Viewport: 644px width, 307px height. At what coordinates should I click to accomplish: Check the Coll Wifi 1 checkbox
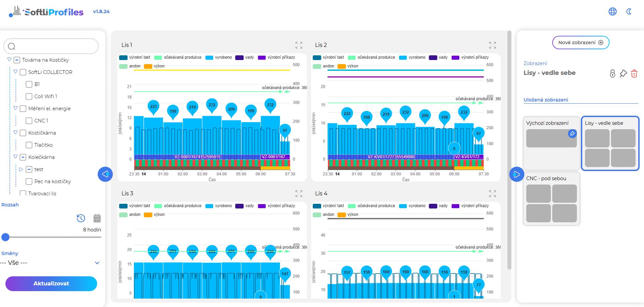pyautogui.click(x=29, y=96)
